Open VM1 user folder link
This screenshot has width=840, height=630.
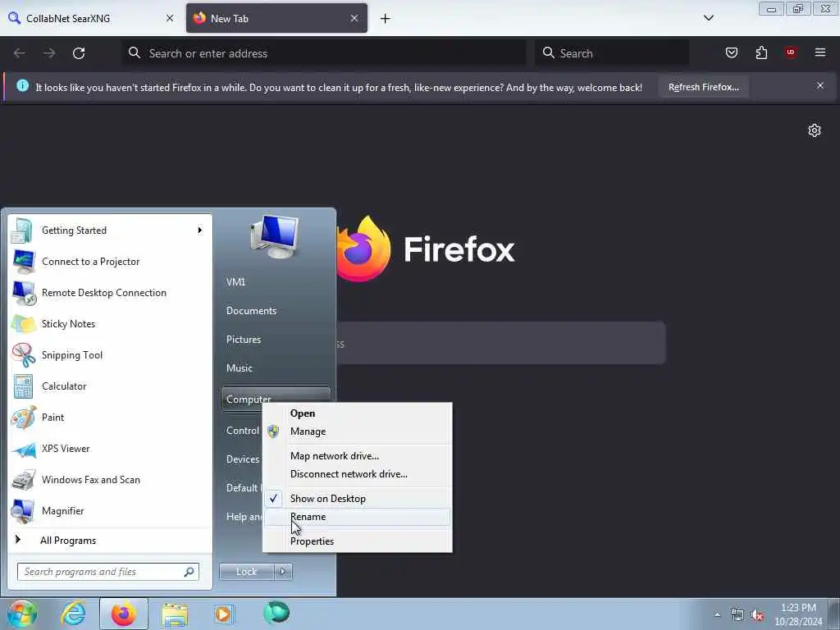(276, 282)
